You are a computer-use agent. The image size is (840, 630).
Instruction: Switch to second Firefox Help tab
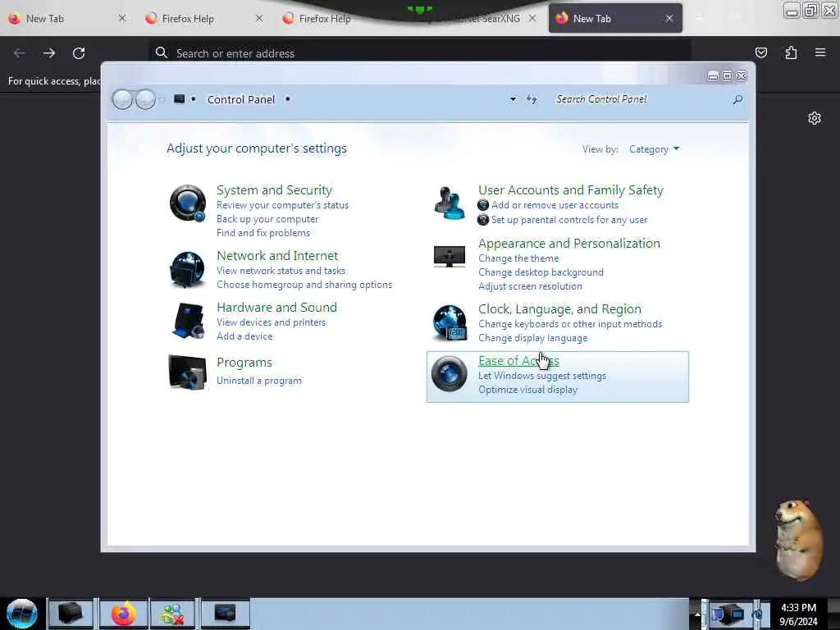pos(325,19)
